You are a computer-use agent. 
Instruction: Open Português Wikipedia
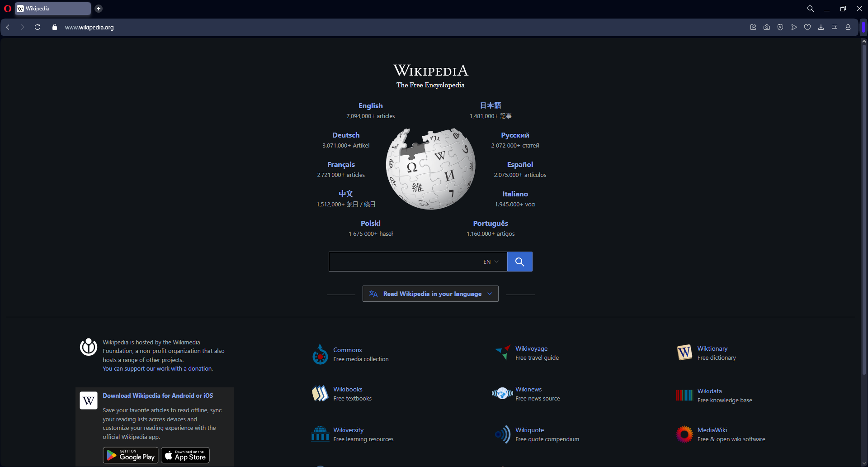click(491, 224)
